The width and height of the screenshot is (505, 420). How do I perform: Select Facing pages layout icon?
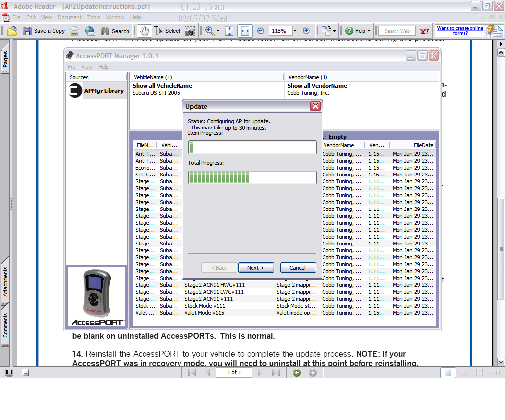click(x=495, y=373)
